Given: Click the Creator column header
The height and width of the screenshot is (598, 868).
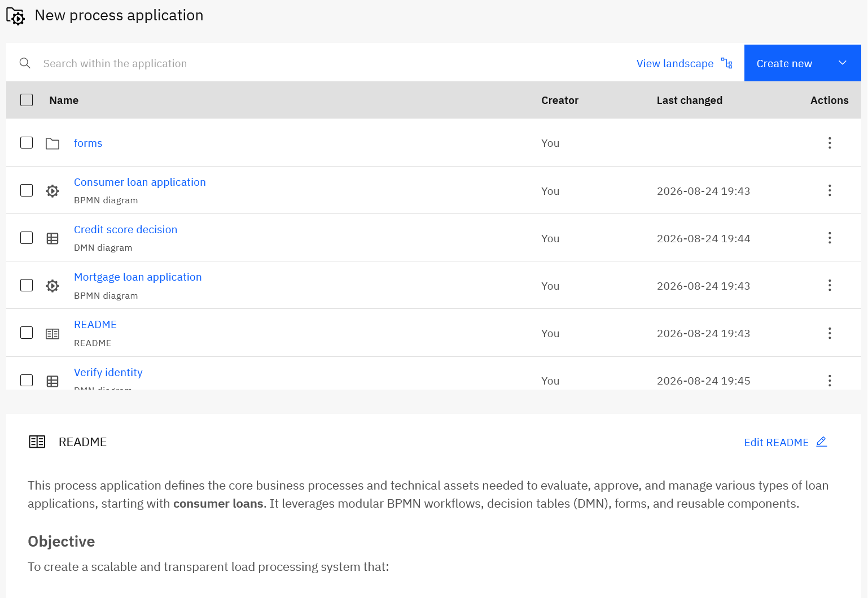Looking at the screenshot, I should pyautogui.click(x=560, y=100).
